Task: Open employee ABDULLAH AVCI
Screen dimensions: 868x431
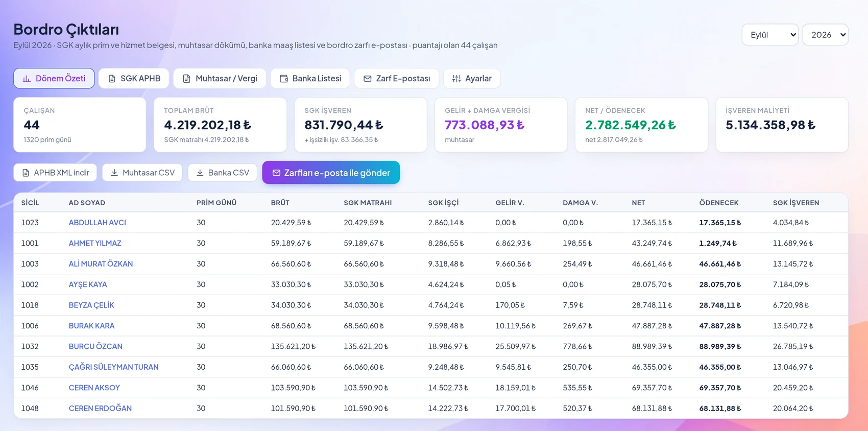Action: [x=98, y=223]
